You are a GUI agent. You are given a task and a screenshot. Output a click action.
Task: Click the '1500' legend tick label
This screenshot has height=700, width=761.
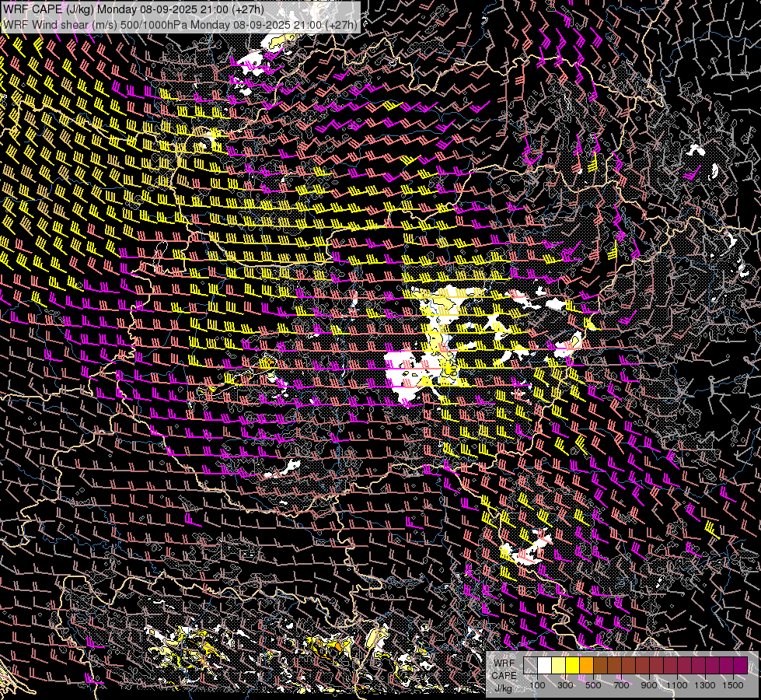(x=733, y=685)
